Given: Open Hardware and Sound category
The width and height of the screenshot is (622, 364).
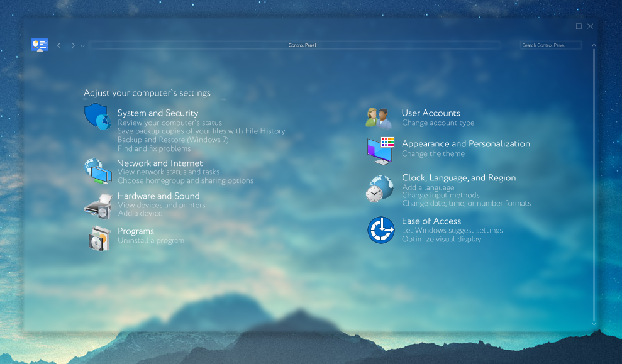Looking at the screenshot, I should click(x=158, y=196).
